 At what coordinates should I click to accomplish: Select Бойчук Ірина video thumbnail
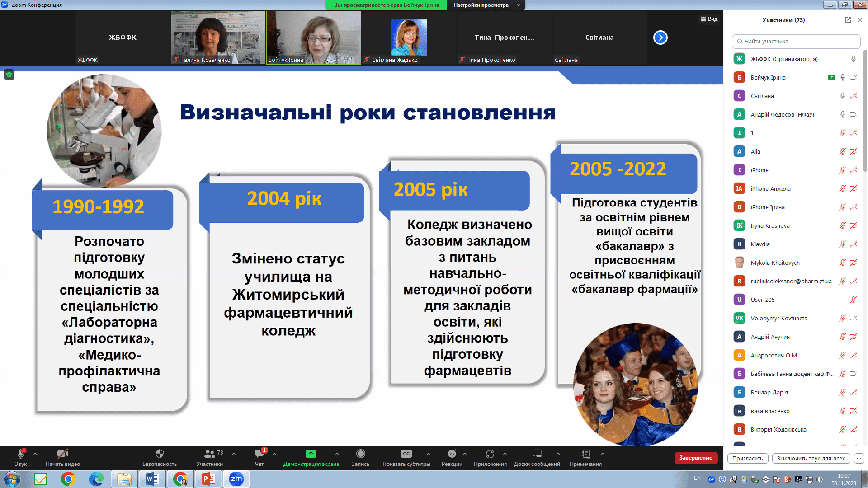[x=314, y=38]
